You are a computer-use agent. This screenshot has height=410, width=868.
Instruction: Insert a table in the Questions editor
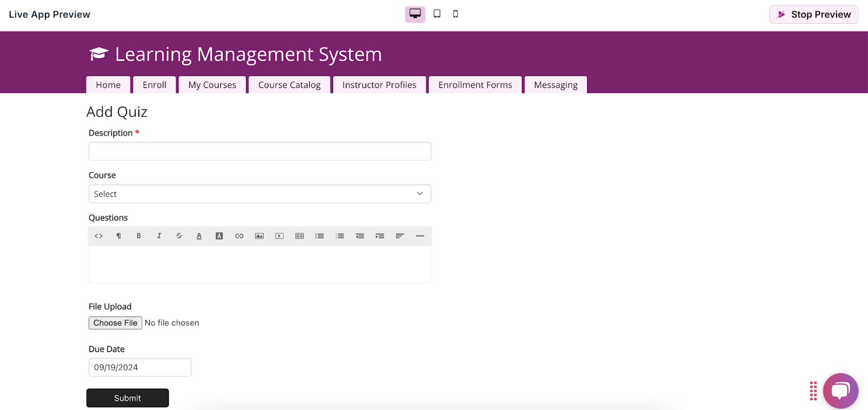coord(299,236)
